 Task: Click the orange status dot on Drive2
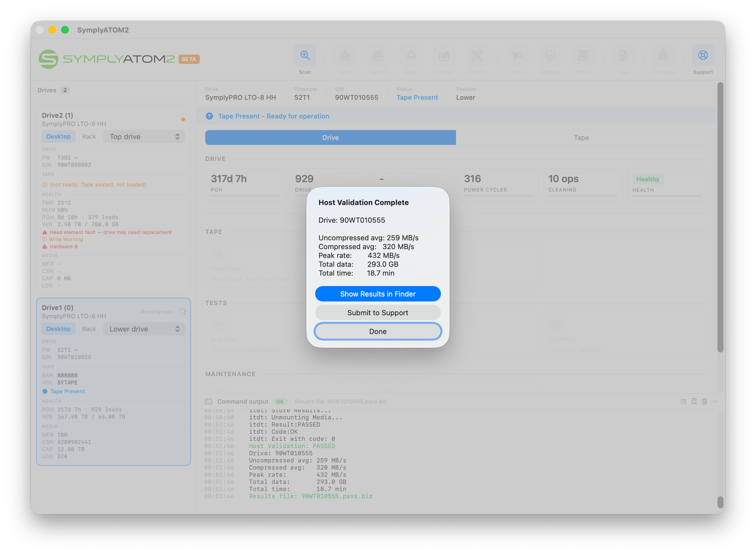coord(183,119)
